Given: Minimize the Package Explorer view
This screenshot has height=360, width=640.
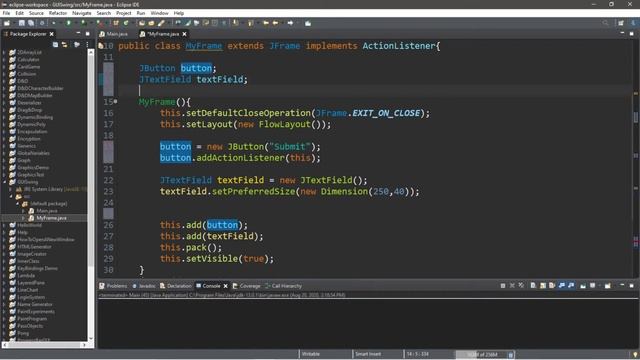Looking at the screenshot, I should pos(78,33).
